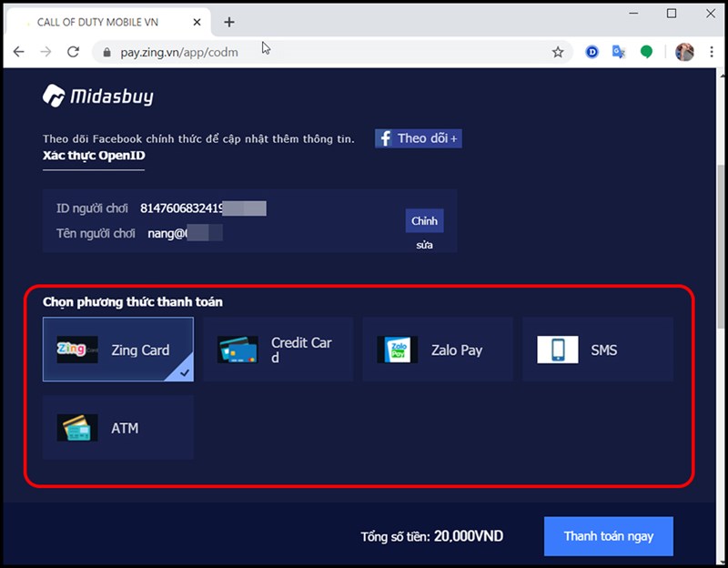The width and height of the screenshot is (728, 568).
Task: Open a new tab with the plus button
Action: (x=229, y=22)
